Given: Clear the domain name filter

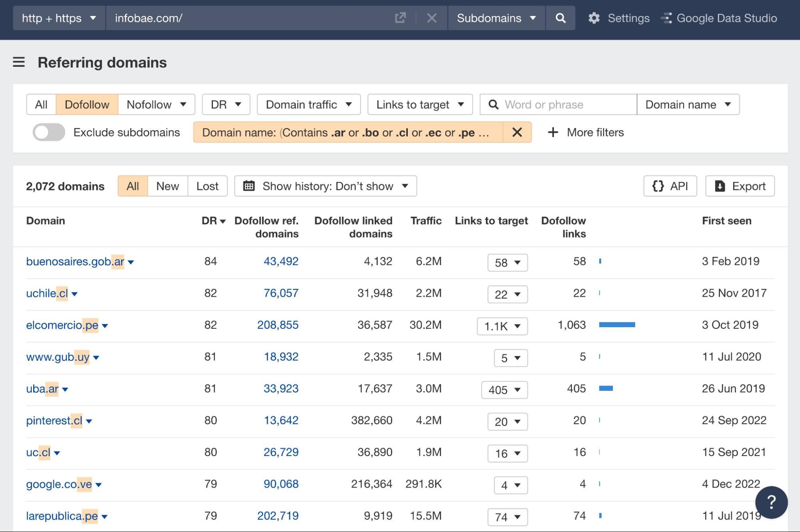Looking at the screenshot, I should pos(515,132).
